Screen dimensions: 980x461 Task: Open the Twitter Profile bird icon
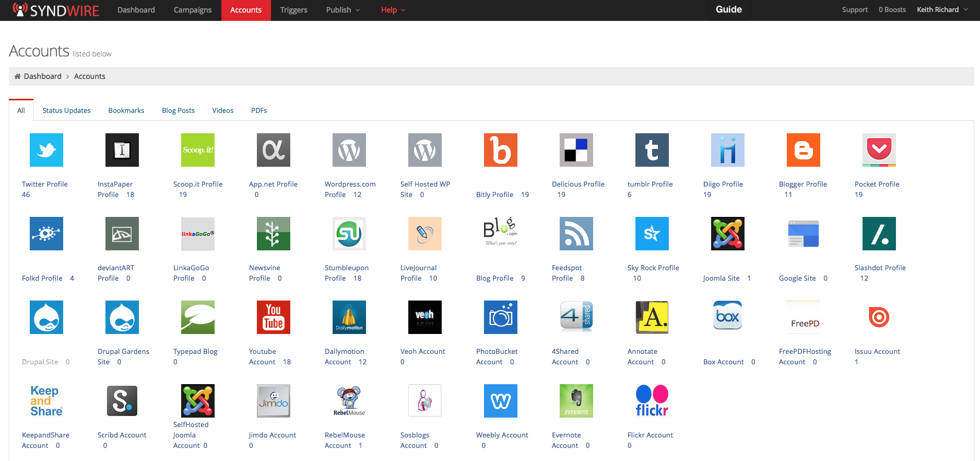pos(46,150)
